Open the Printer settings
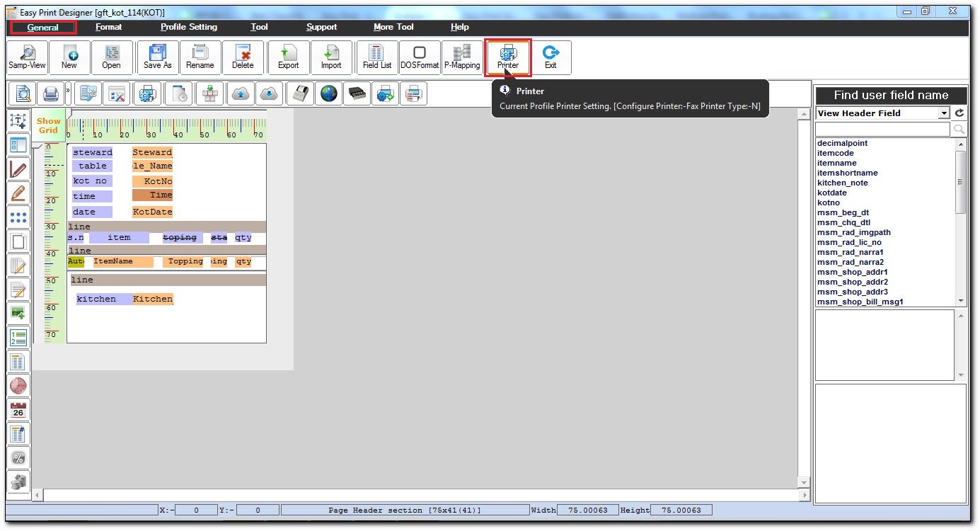Viewport: 980px width, 531px height. [508, 57]
